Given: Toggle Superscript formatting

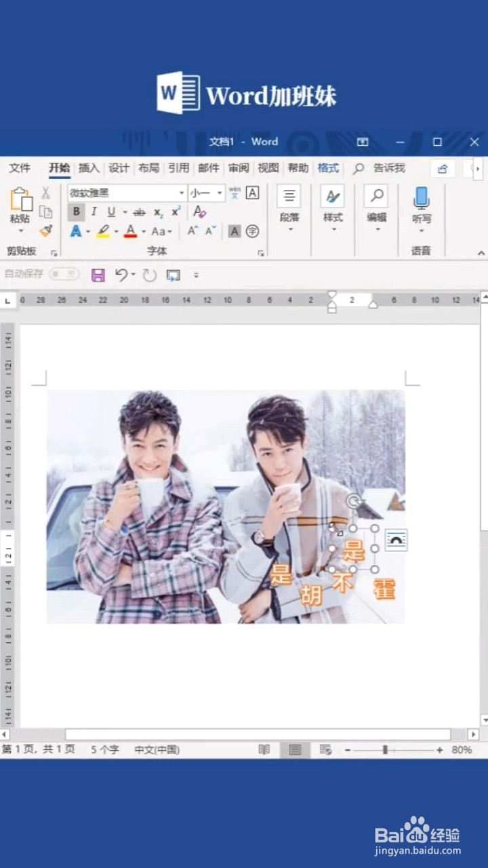Looking at the screenshot, I should 176,212.
